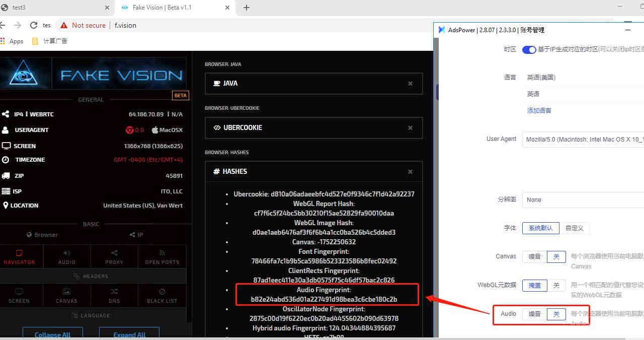
Task: Select 自定义 for 字体
Action: coord(574,228)
